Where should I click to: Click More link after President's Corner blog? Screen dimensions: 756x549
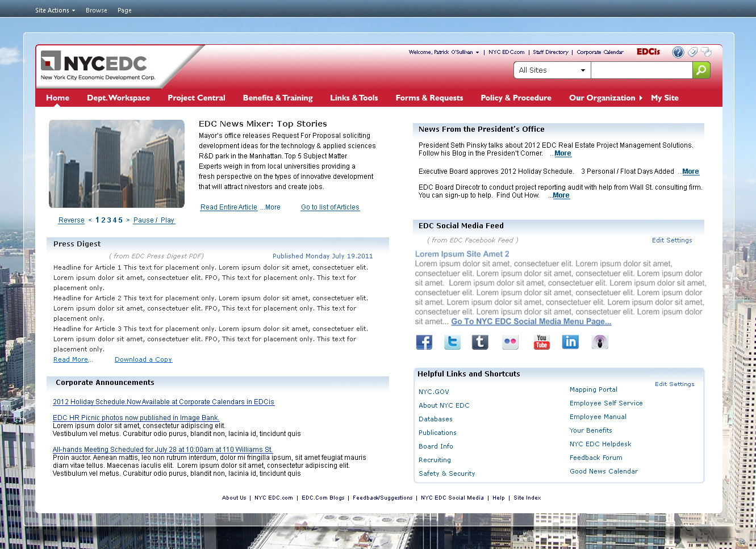pyautogui.click(x=563, y=153)
